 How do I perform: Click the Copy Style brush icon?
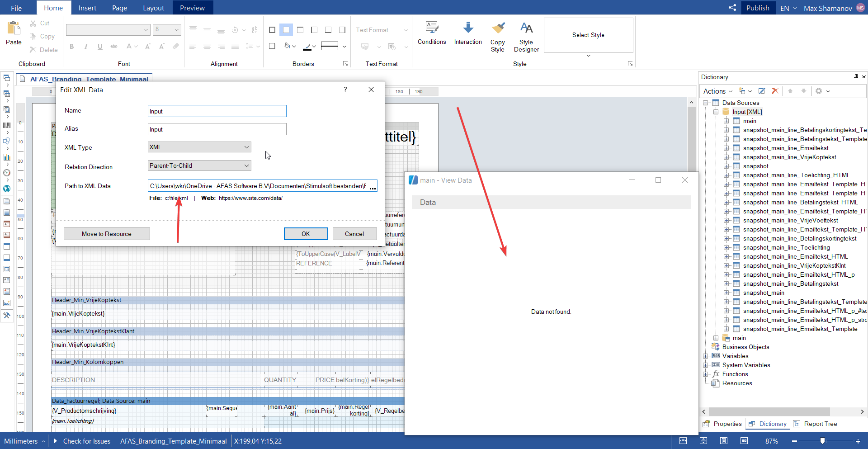coord(498,28)
